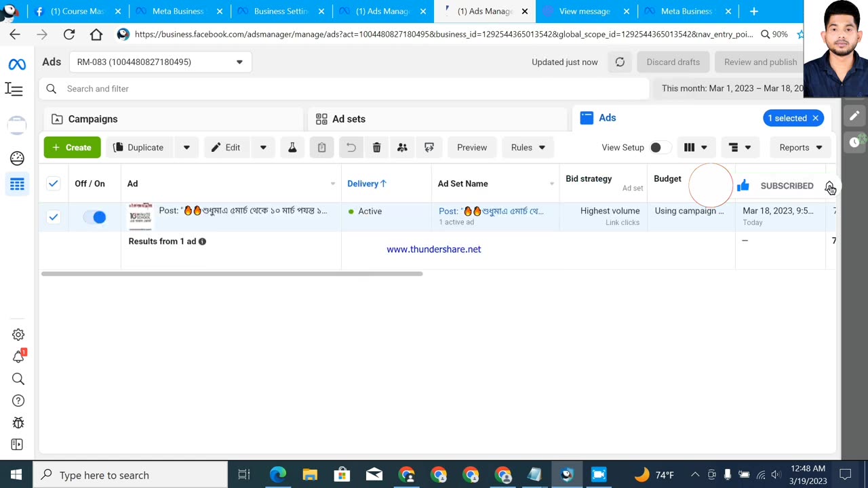Click the Preview button

pyautogui.click(x=472, y=148)
